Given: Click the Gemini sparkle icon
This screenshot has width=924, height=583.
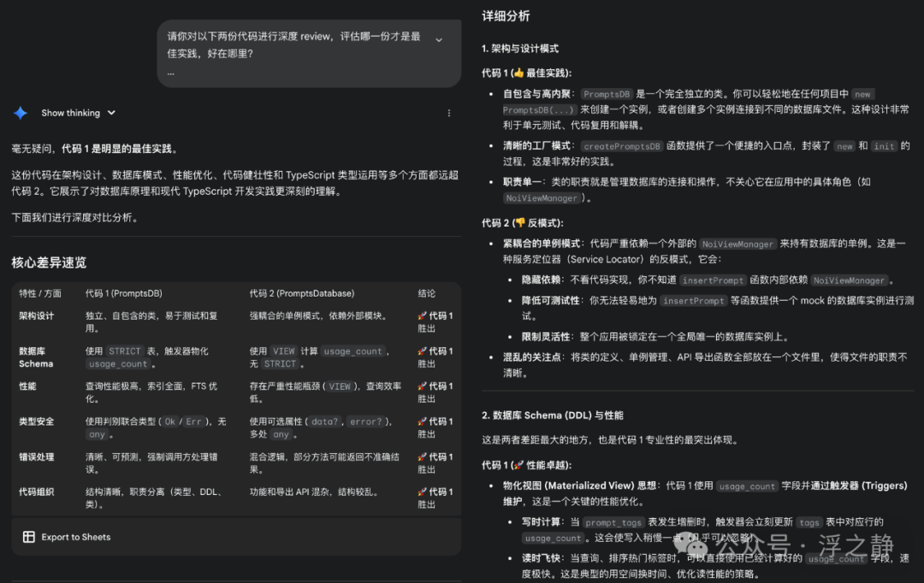Looking at the screenshot, I should 21,113.
